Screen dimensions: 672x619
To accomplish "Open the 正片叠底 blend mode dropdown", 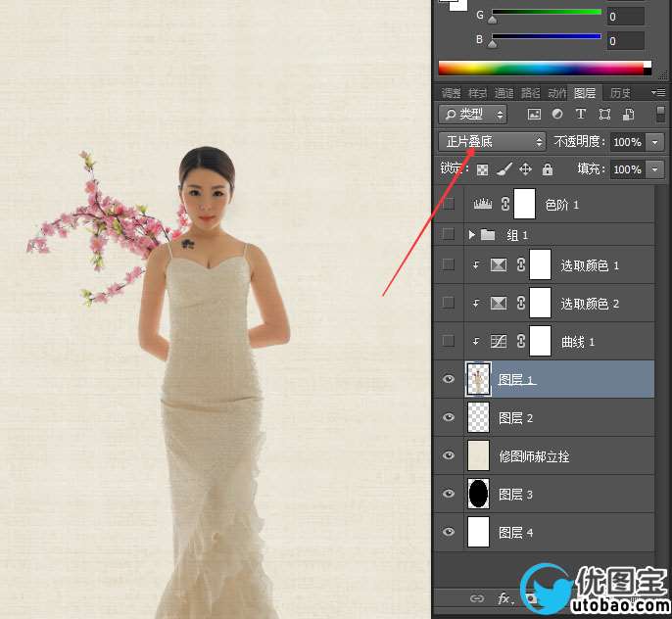I will click(x=492, y=142).
